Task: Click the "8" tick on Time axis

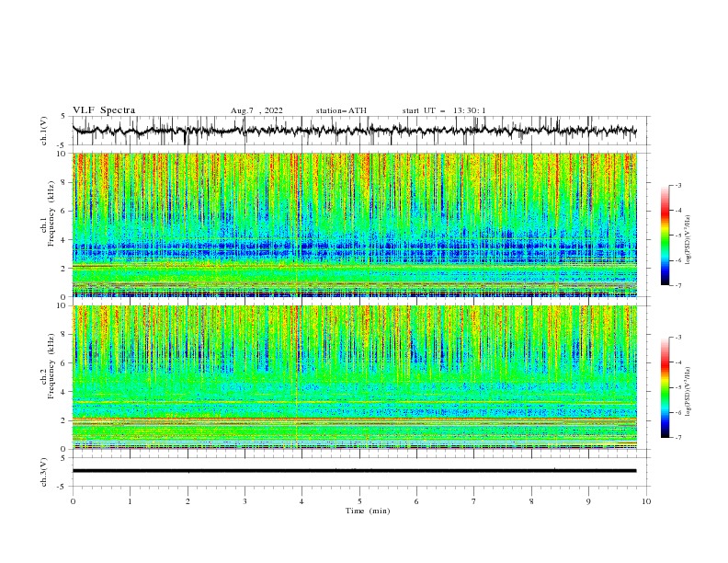Action: pyautogui.click(x=531, y=501)
